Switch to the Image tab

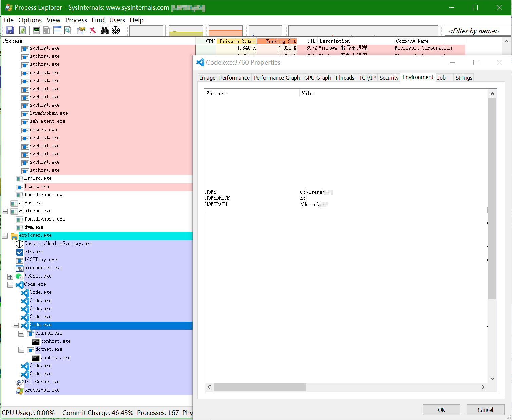pyautogui.click(x=207, y=78)
